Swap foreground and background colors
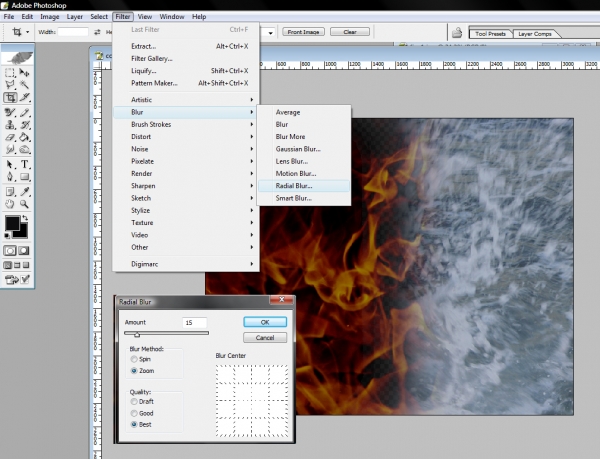 [25, 218]
